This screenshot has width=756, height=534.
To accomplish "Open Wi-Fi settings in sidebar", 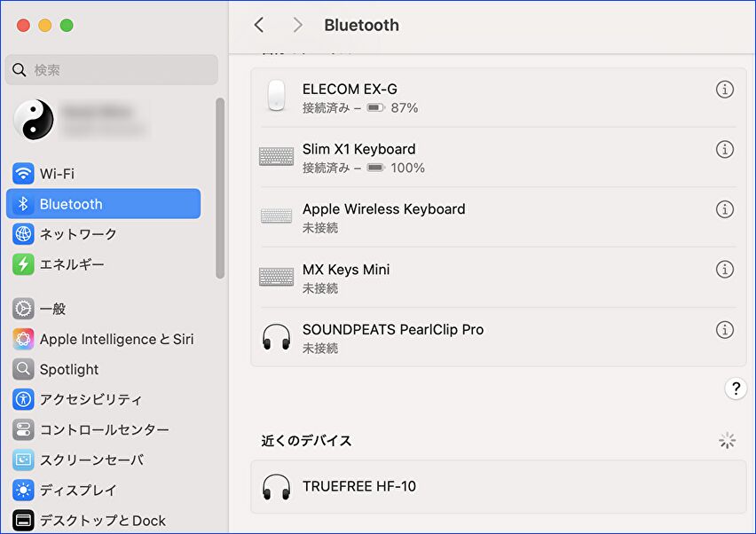I will coord(57,174).
